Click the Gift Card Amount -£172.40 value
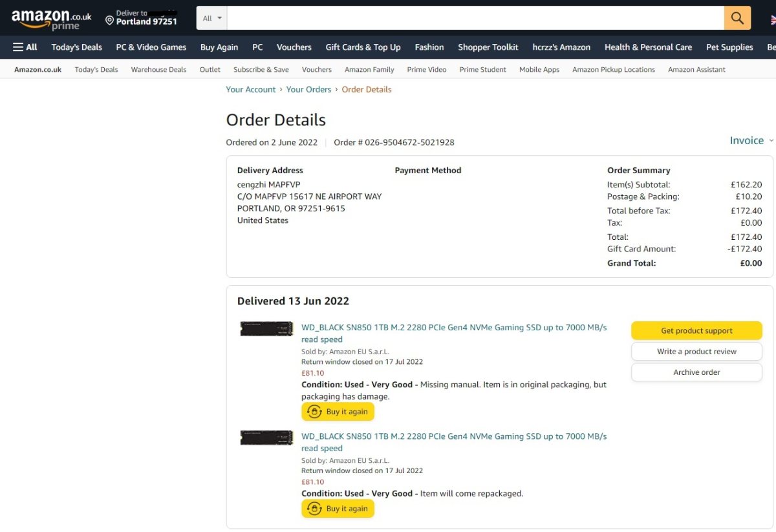This screenshot has height=532, width=776. point(744,249)
